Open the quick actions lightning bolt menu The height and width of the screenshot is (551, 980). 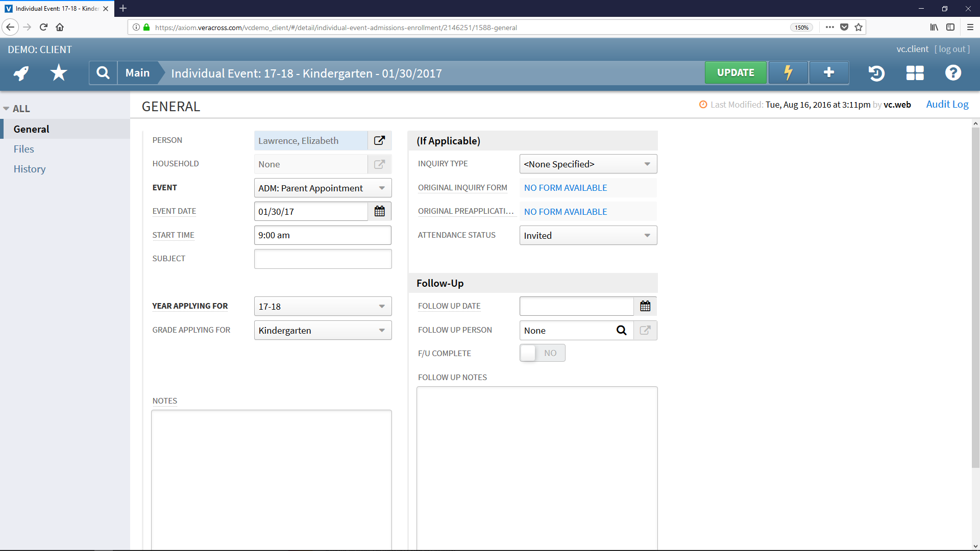coord(788,72)
